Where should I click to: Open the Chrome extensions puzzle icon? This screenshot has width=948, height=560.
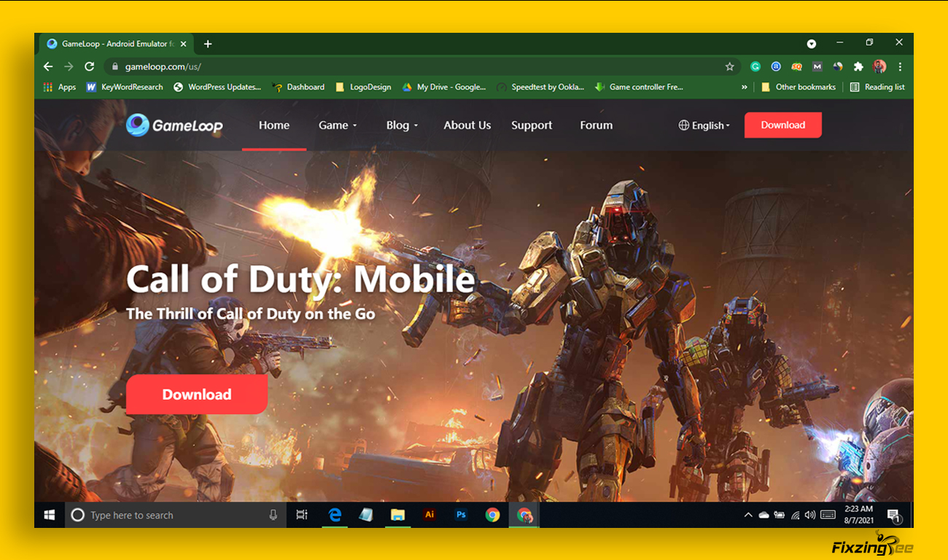(858, 66)
